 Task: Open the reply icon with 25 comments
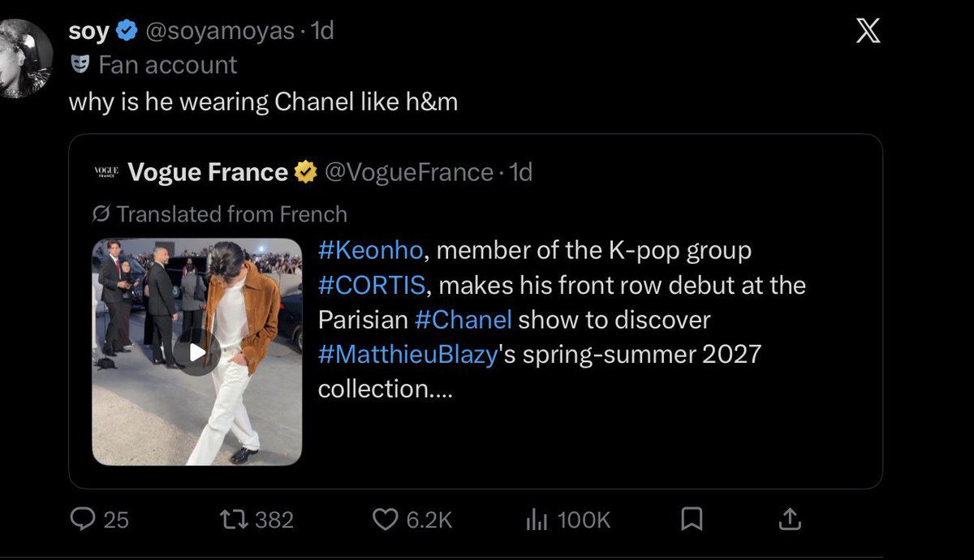82,519
